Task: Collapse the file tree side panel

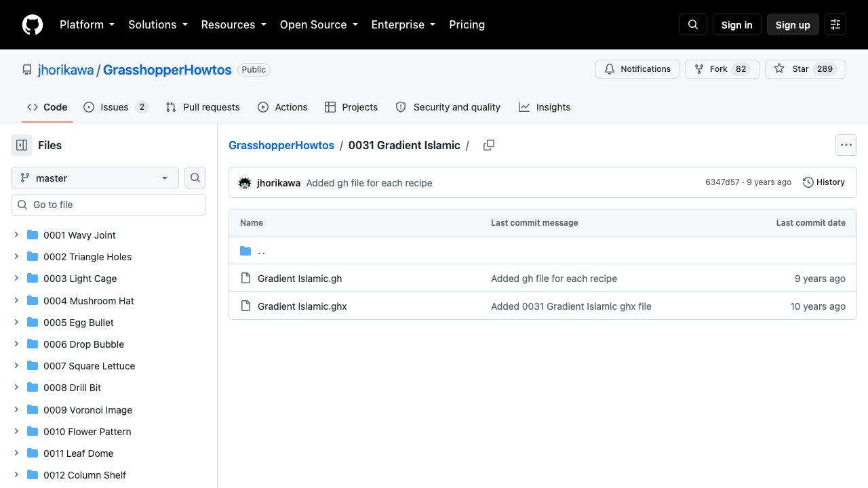Action: click(22, 145)
